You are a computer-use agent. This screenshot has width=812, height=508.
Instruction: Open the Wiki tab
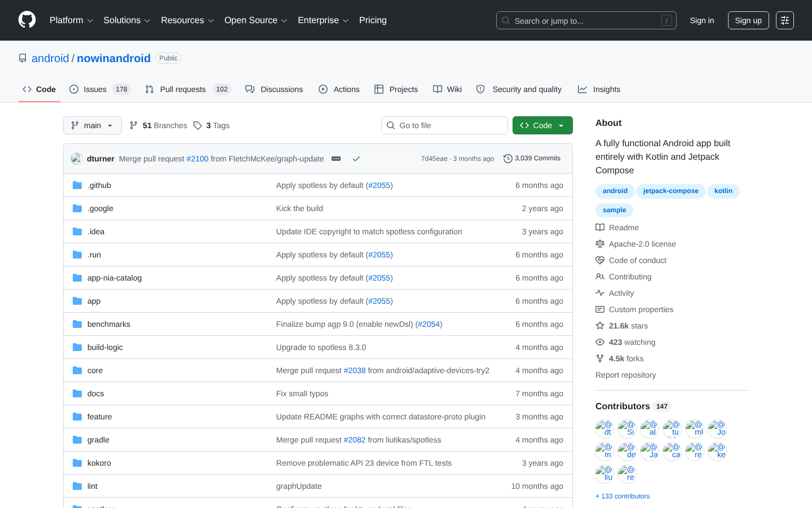click(447, 89)
